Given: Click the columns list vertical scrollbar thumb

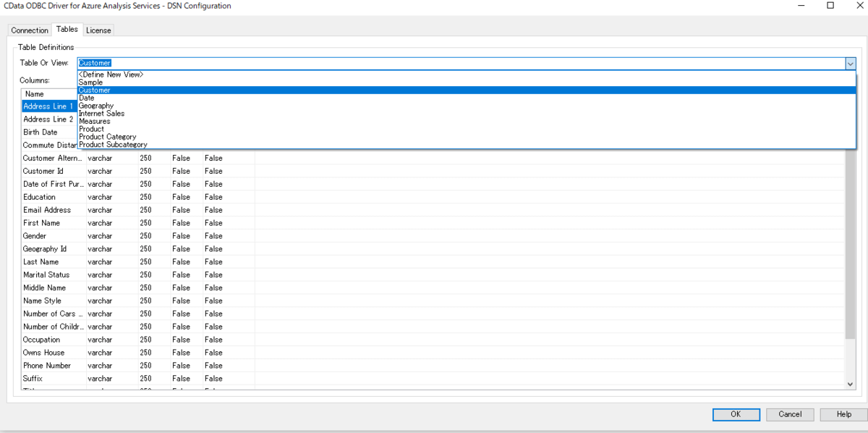Looking at the screenshot, I should (851, 243).
